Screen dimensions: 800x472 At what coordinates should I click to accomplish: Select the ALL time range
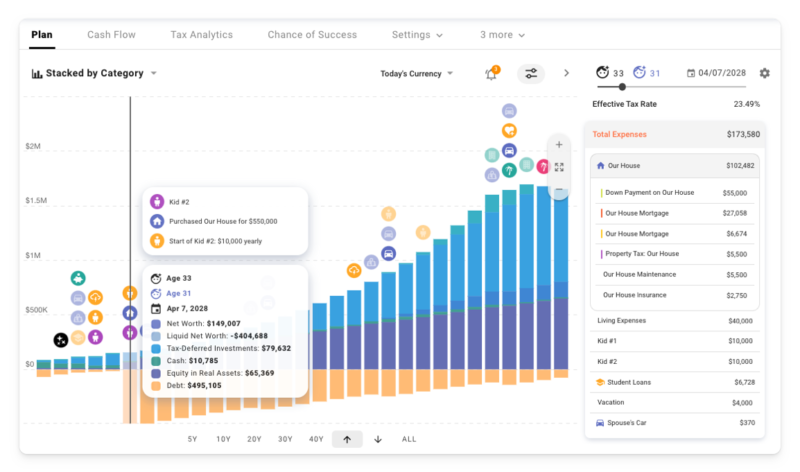click(409, 439)
